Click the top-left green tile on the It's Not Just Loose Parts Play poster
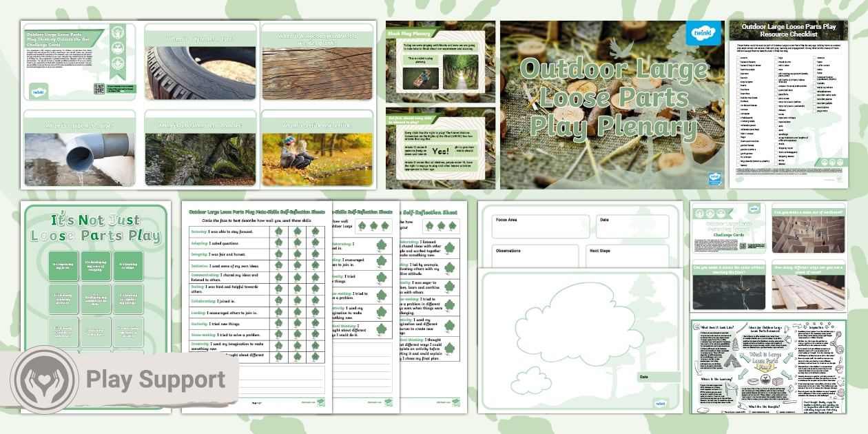This screenshot has height=434, width=868. [64, 265]
